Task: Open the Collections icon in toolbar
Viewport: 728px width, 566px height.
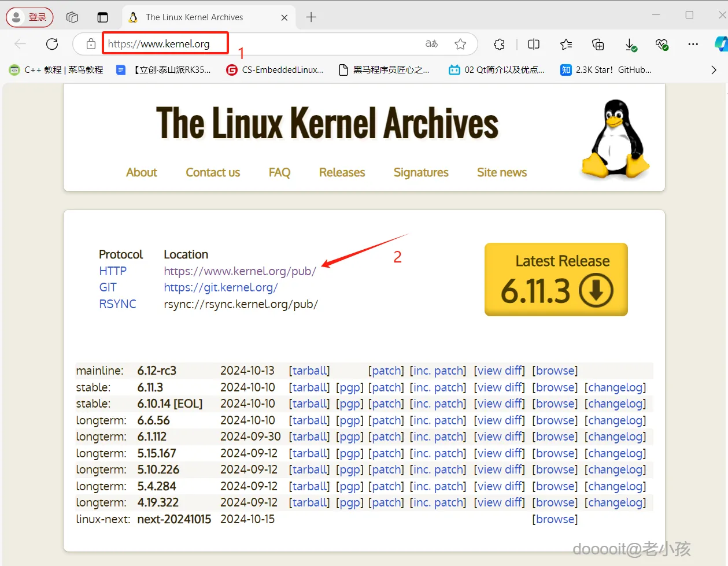Action: pyautogui.click(x=598, y=44)
